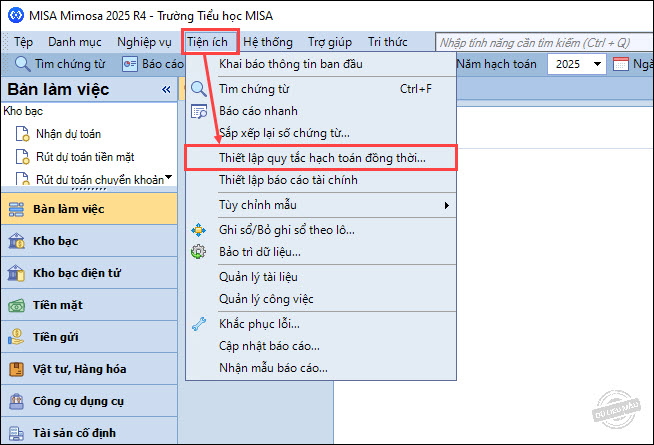Viewport: 654px width, 445px height.
Task: Select Ghi sổ/Bỏ ghi sổ theo lô
Action: [x=320, y=230]
